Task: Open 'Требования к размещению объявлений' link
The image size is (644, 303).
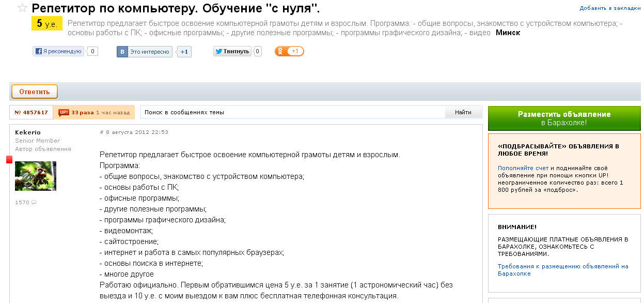Action: 562,270
